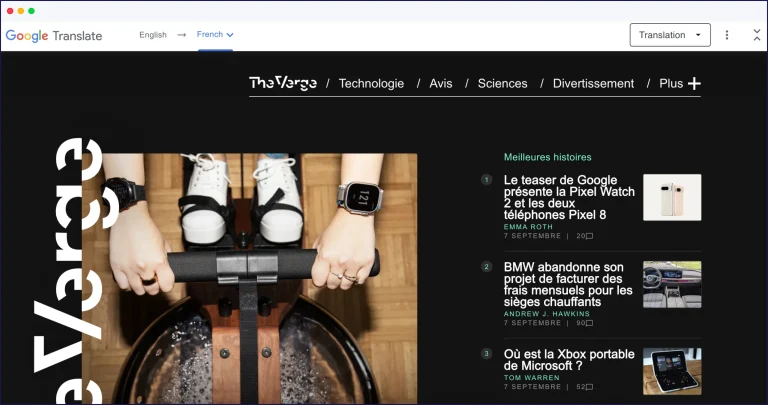Open the three-dot more options menu

tap(727, 35)
